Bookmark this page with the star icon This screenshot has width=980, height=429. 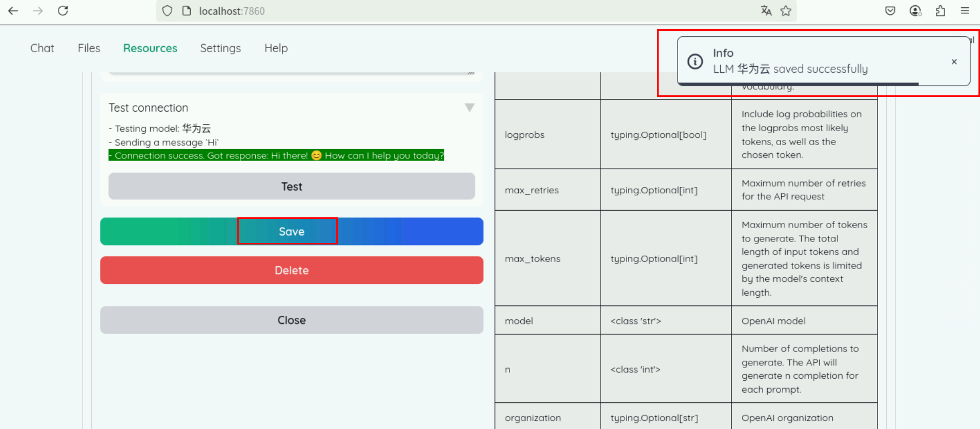coord(786,11)
